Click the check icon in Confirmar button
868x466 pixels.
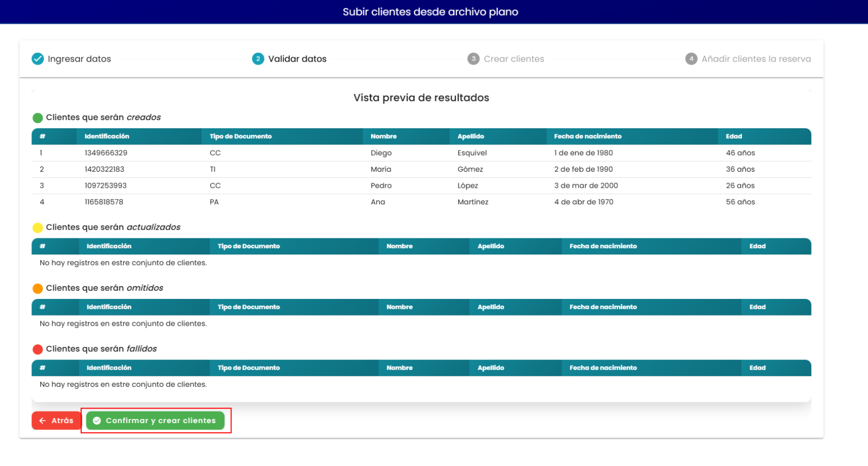tap(97, 421)
